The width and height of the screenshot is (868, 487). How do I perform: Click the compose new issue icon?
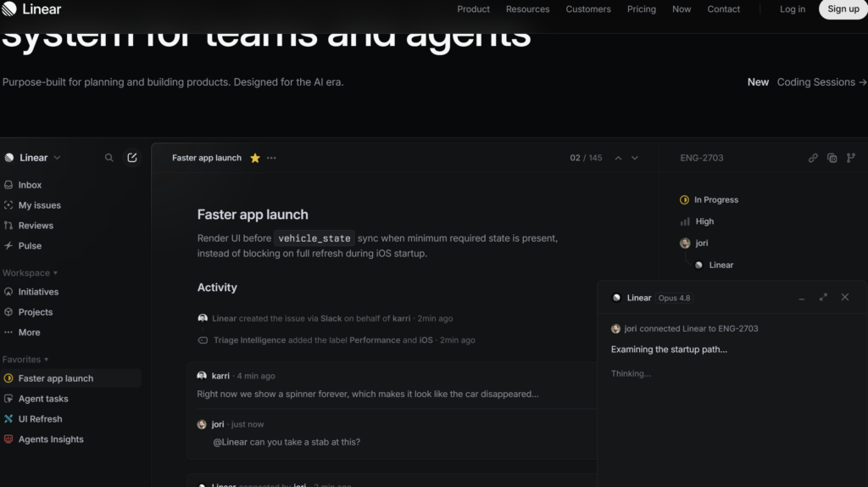point(131,158)
